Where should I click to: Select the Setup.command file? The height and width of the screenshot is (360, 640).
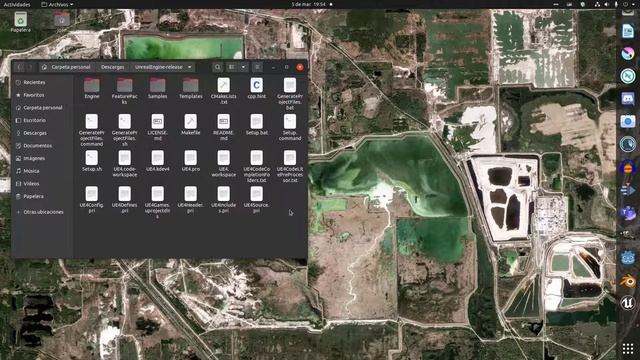pos(290,127)
